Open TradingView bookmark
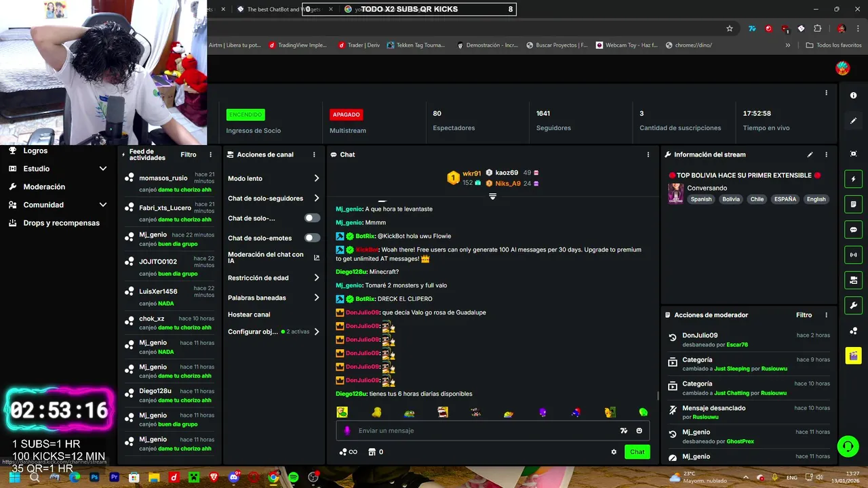This screenshot has height=488, width=868. pos(298,45)
